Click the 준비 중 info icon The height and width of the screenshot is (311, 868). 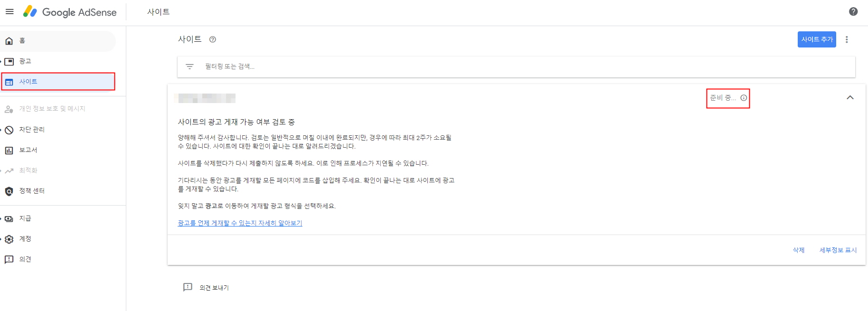click(x=744, y=98)
